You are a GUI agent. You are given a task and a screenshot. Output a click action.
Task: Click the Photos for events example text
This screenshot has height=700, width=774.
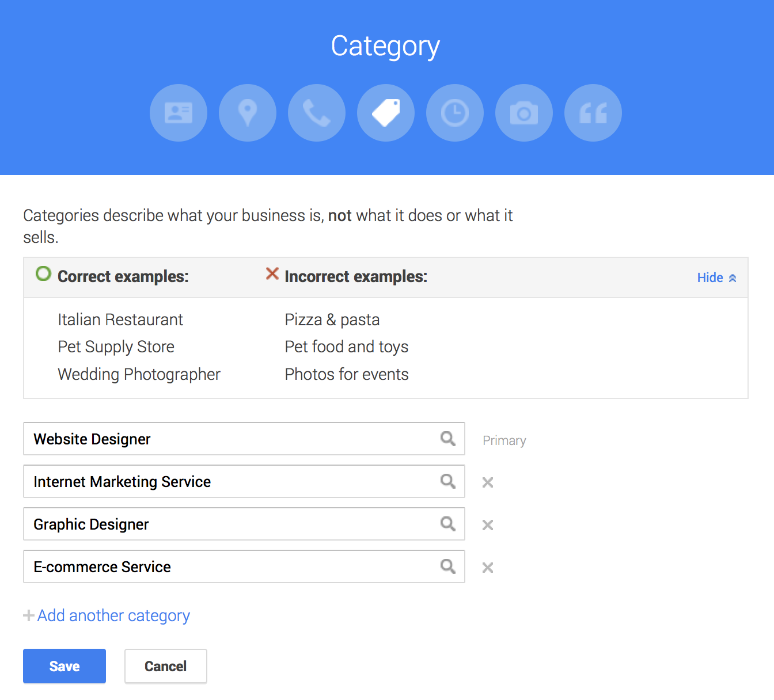pos(346,374)
